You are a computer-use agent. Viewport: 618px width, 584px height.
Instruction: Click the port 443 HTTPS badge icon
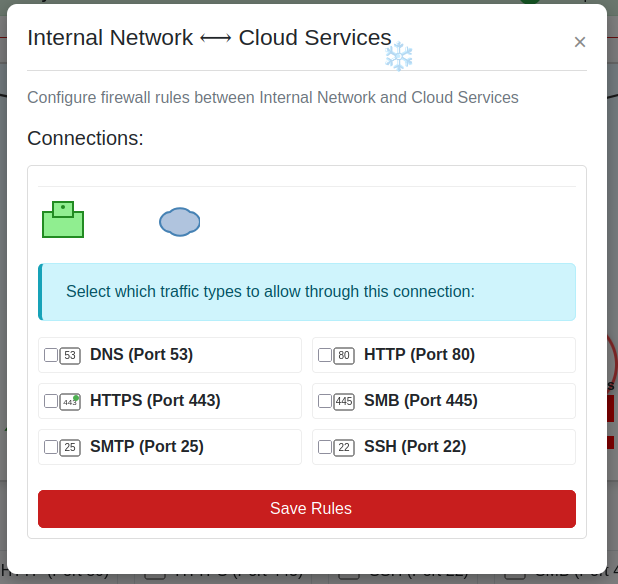[70, 401]
